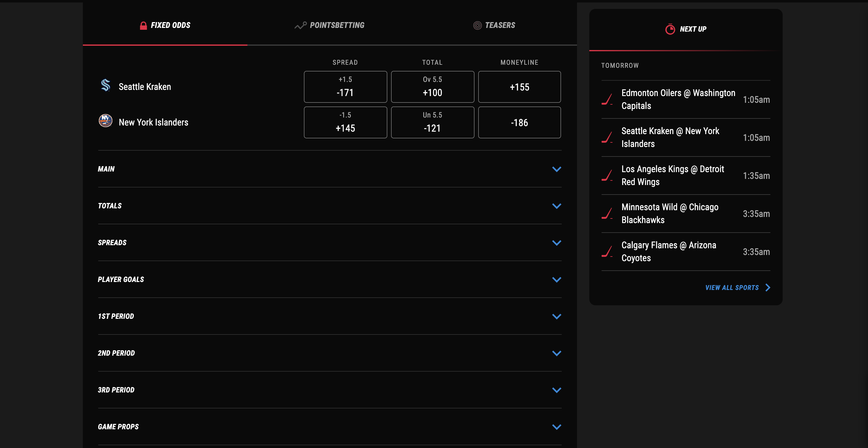Open Seattle Kraken @ New York Islanders game
Image resolution: width=868 pixels, height=448 pixels.
pos(686,137)
